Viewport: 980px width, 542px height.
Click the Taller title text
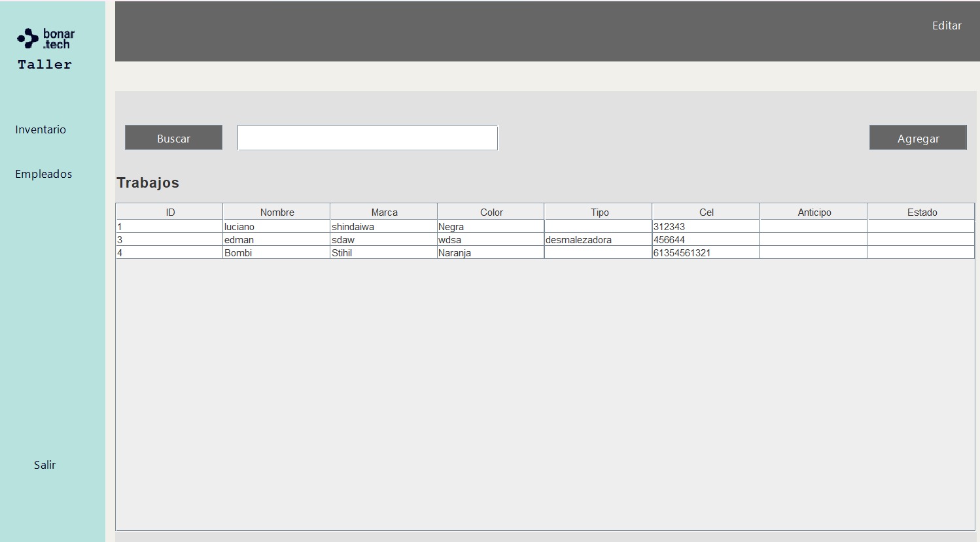click(x=44, y=64)
